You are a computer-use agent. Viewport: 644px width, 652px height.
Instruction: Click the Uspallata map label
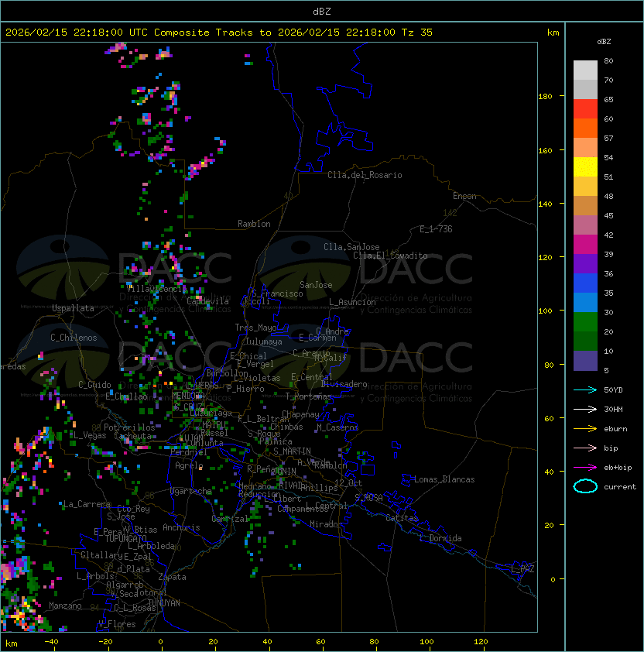click(x=73, y=308)
